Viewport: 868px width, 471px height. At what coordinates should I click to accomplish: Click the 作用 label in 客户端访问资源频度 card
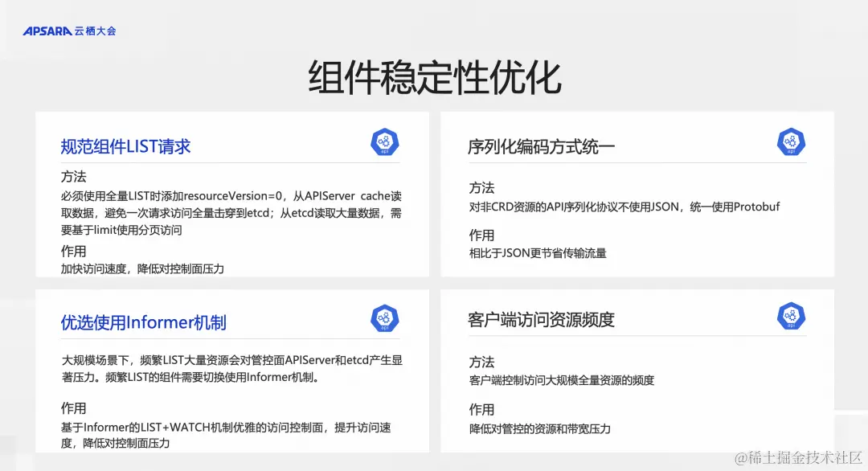pyautogui.click(x=481, y=409)
